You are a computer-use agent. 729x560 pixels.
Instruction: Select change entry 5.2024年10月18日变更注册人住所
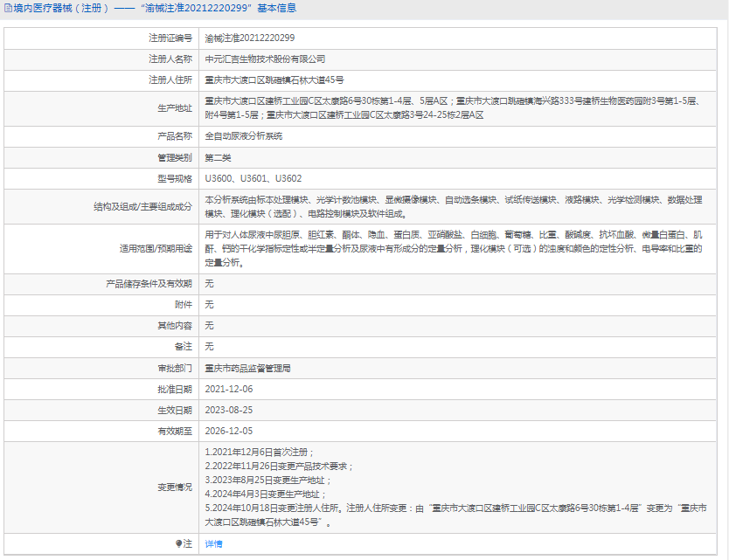click(x=455, y=515)
